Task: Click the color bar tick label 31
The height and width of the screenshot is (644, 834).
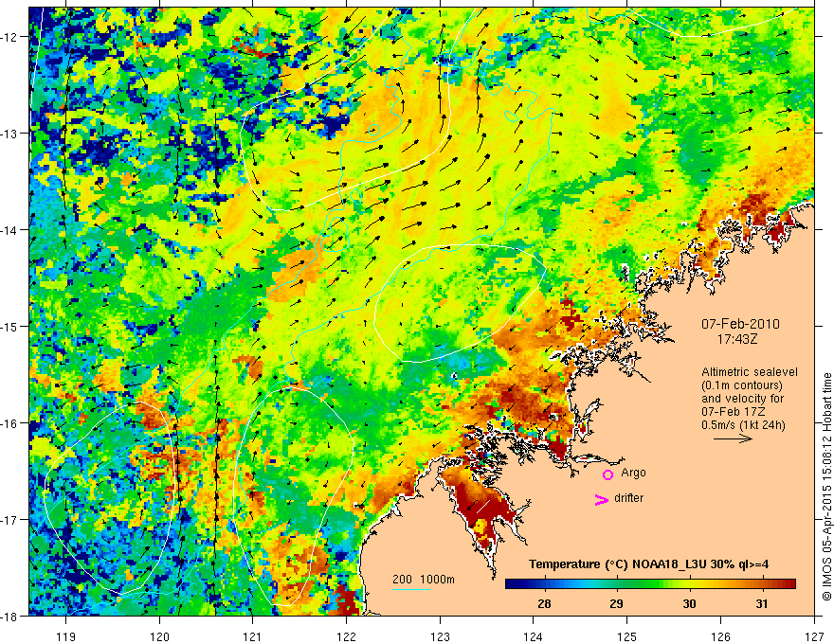Action: coord(762,603)
